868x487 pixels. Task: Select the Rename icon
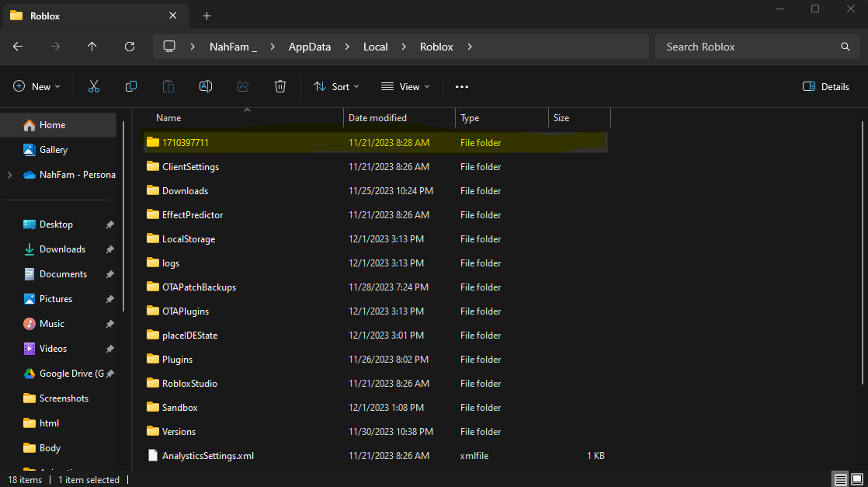(205, 86)
